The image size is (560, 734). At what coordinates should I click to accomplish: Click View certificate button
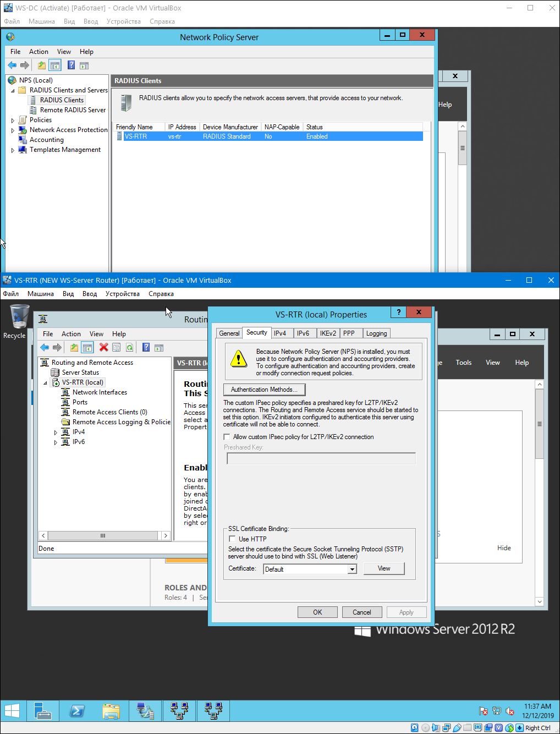pyautogui.click(x=384, y=568)
